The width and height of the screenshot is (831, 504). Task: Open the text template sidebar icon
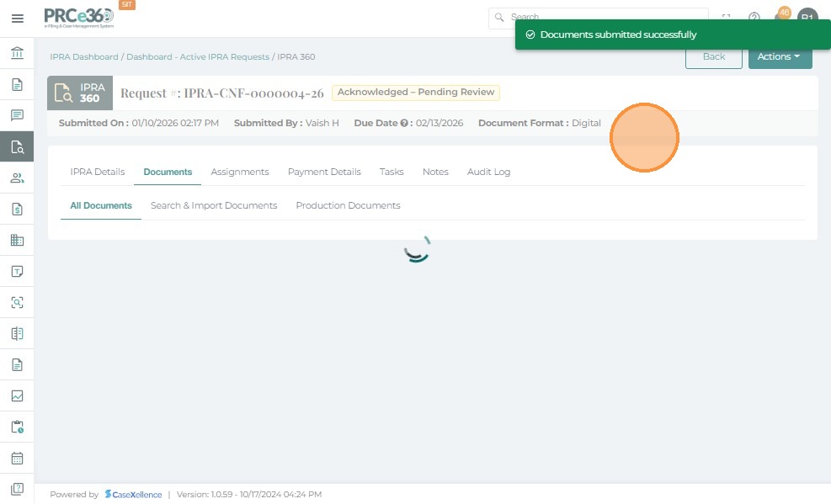(17, 272)
